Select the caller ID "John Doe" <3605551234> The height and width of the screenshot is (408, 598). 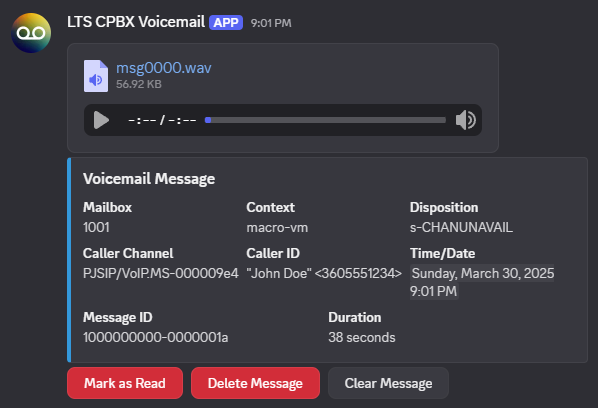tap(324, 273)
